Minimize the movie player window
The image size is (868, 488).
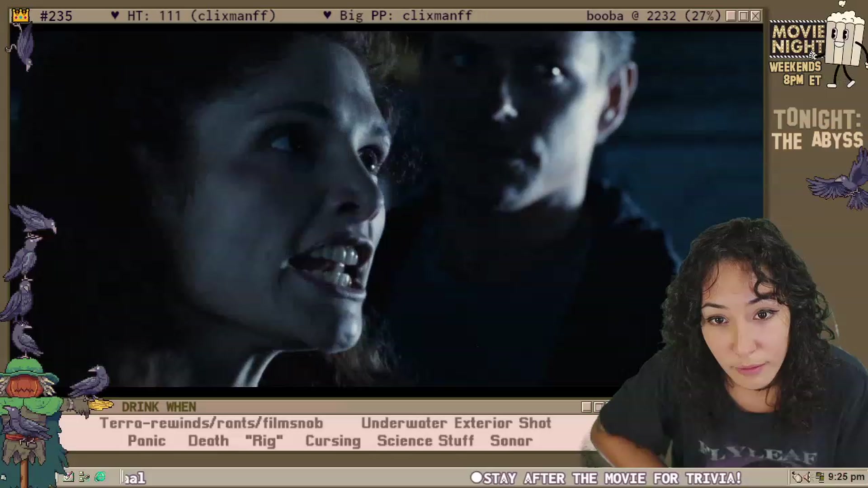click(731, 16)
